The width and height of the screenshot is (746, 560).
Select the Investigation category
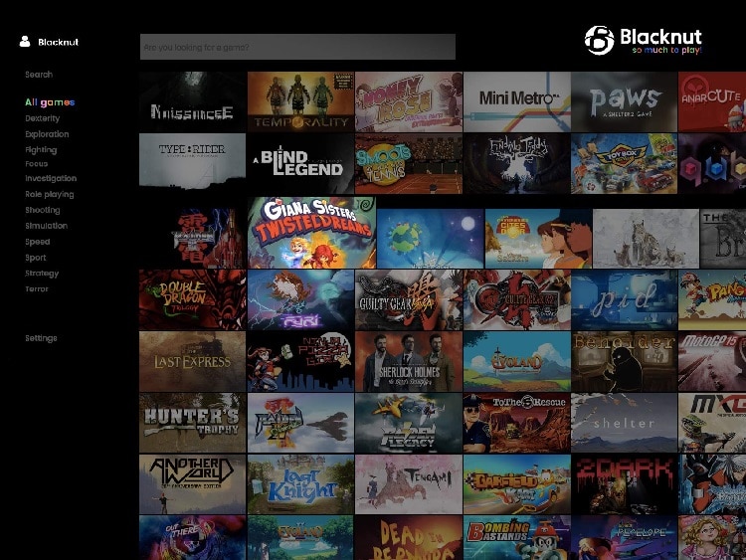coord(51,178)
